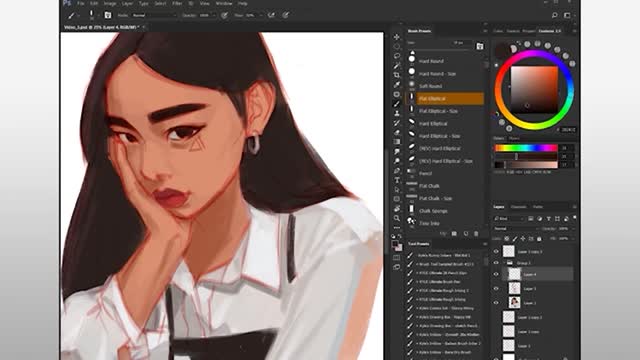Select the Zoom tool
The image size is (640, 360).
[397, 218]
